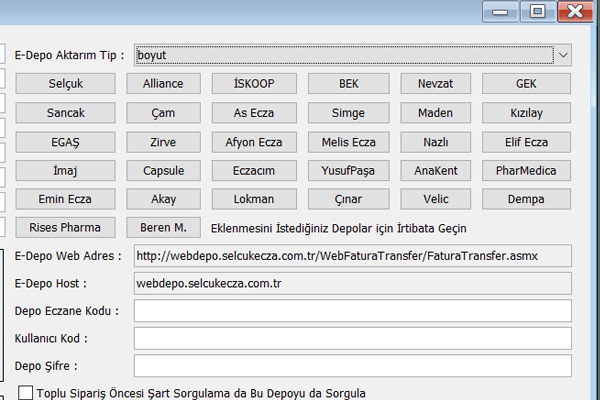Click the GEK button
Image resolution: width=600 pixels, height=400 pixels.
pyautogui.click(x=526, y=83)
